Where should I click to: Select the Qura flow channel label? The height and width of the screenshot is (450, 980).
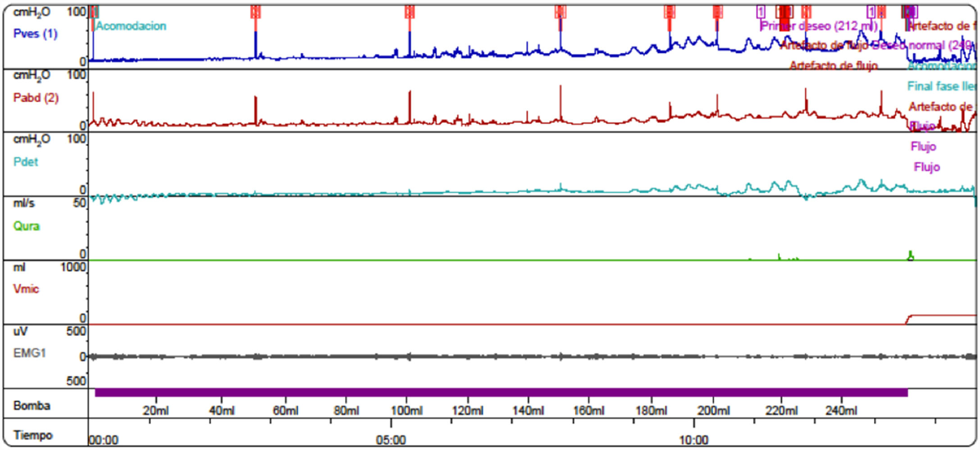[26, 226]
